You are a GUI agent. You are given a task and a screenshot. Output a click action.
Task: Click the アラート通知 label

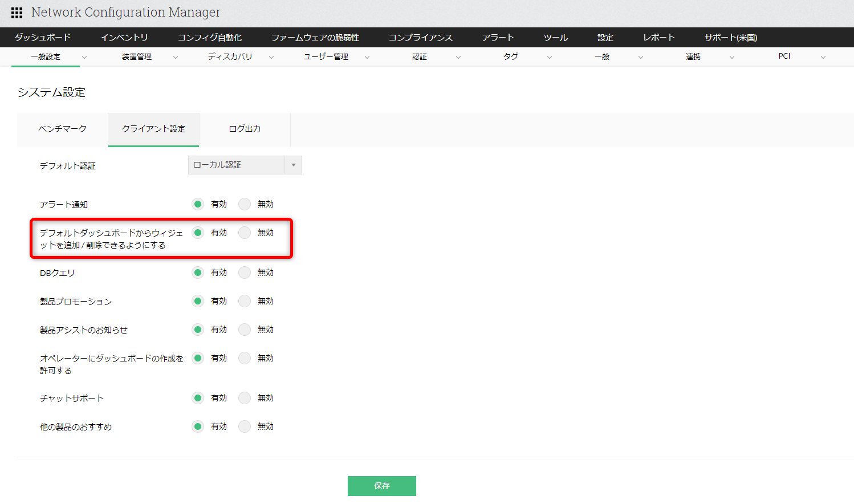[64, 205]
